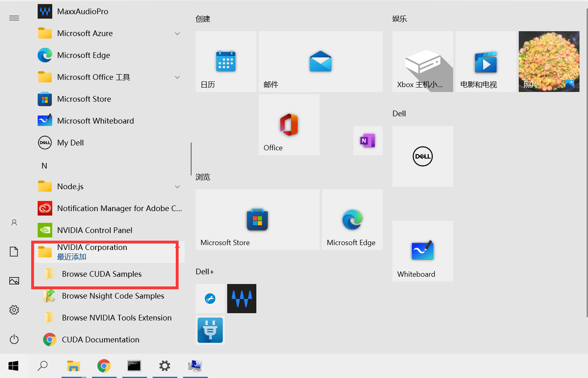Open the Office tile

pos(289,125)
